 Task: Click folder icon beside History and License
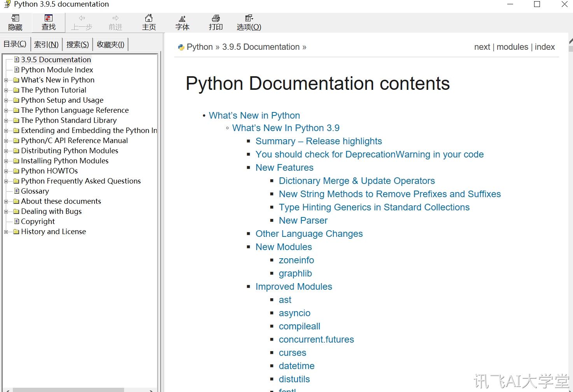click(x=16, y=232)
